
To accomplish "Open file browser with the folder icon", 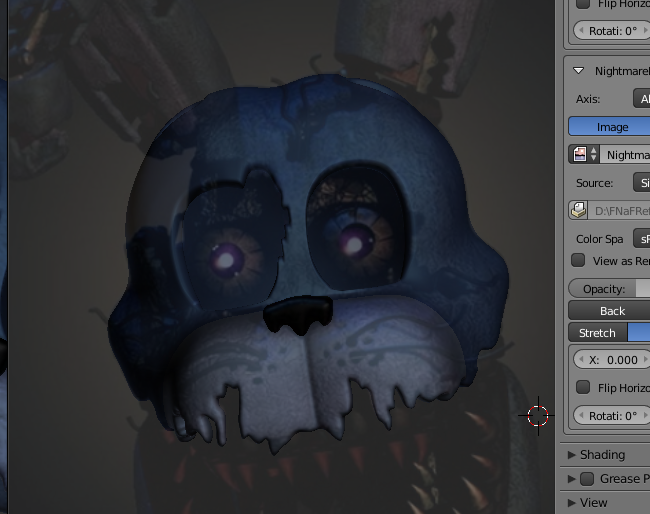I will pos(579,211).
